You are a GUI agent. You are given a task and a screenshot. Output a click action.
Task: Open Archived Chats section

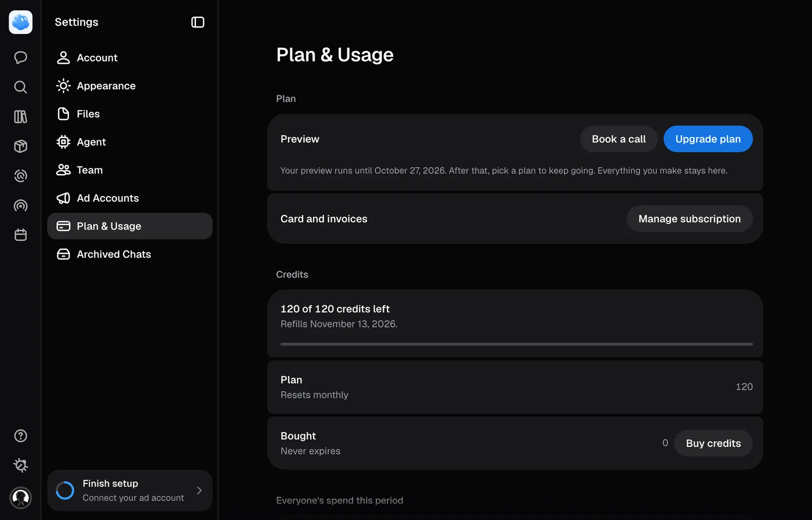tap(130, 254)
